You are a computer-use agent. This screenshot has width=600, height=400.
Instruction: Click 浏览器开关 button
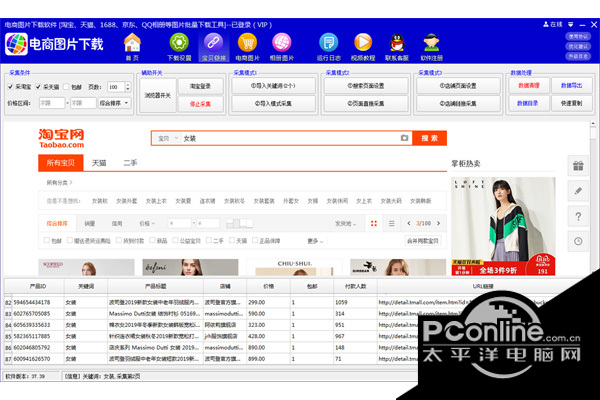tap(158, 95)
